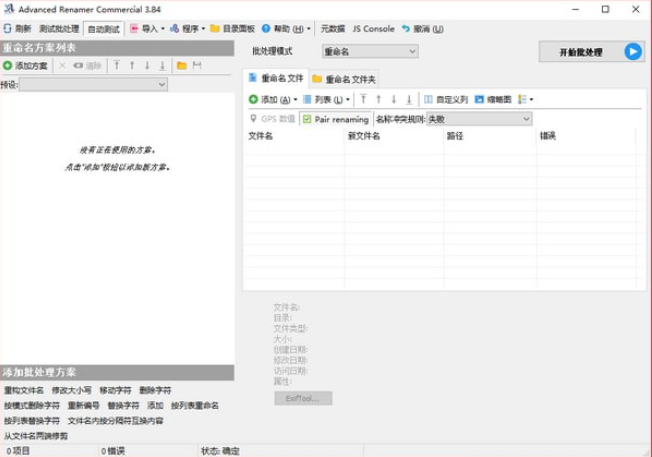The height and width of the screenshot is (457, 652).
Task: Click the 自定义列 custom columns icon
Action: [x=428, y=99]
